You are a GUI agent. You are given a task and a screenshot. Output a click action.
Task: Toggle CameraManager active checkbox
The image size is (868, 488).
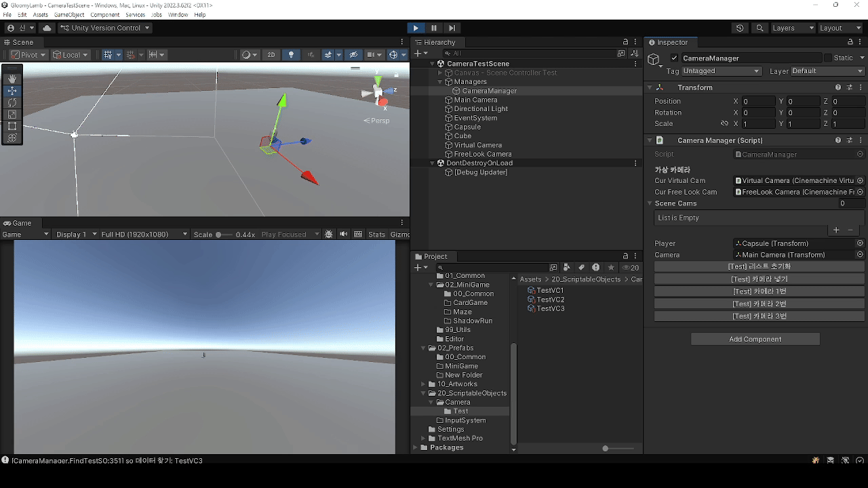pos(674,58)
